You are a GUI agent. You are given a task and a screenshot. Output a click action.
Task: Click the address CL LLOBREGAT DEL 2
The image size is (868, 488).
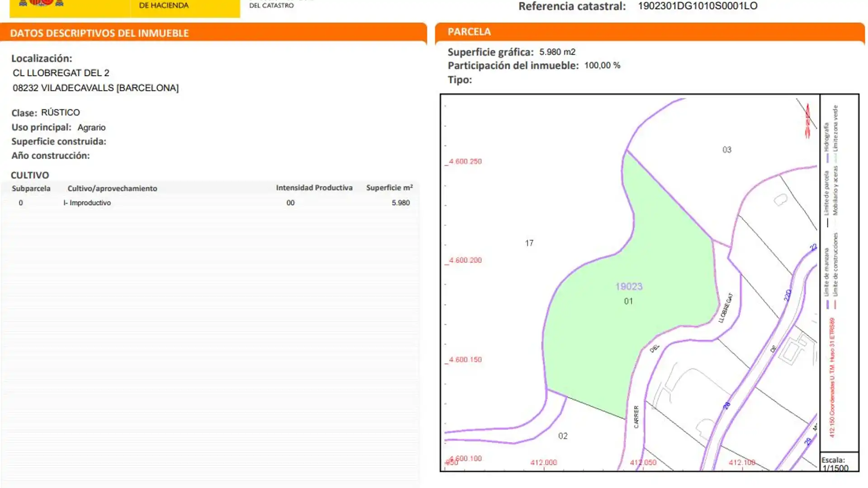tap(61, 73)
